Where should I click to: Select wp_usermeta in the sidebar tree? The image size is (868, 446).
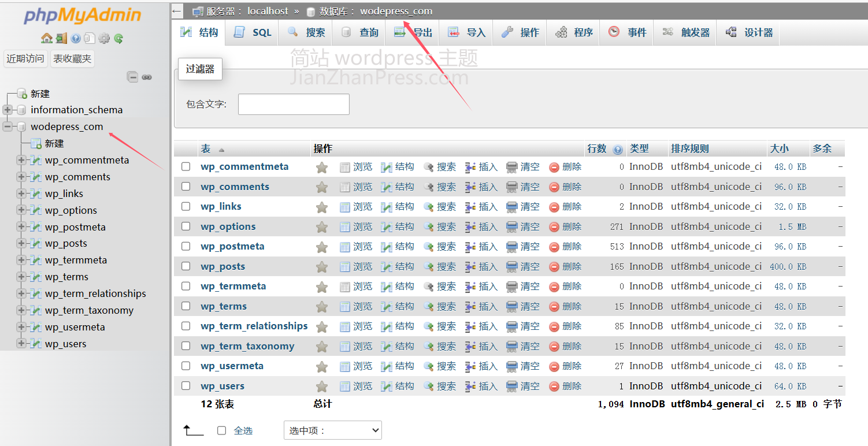(75, 327)
